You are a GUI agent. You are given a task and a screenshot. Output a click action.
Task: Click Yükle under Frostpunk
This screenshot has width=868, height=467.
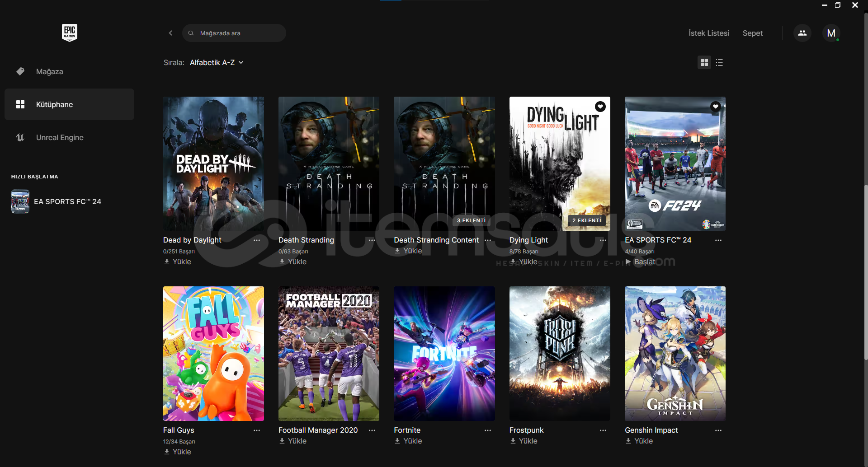click(524, 441)
